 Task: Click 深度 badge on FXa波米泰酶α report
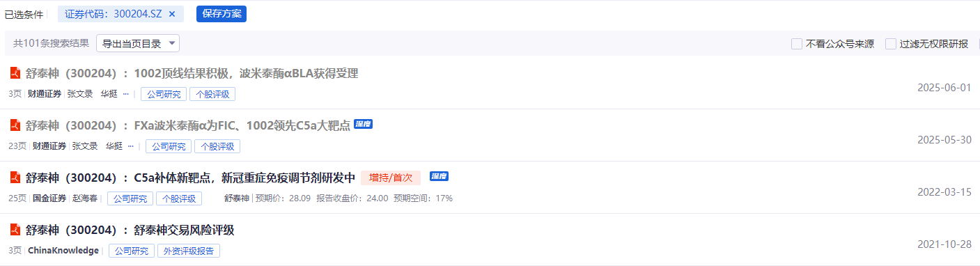click(364, 124)
